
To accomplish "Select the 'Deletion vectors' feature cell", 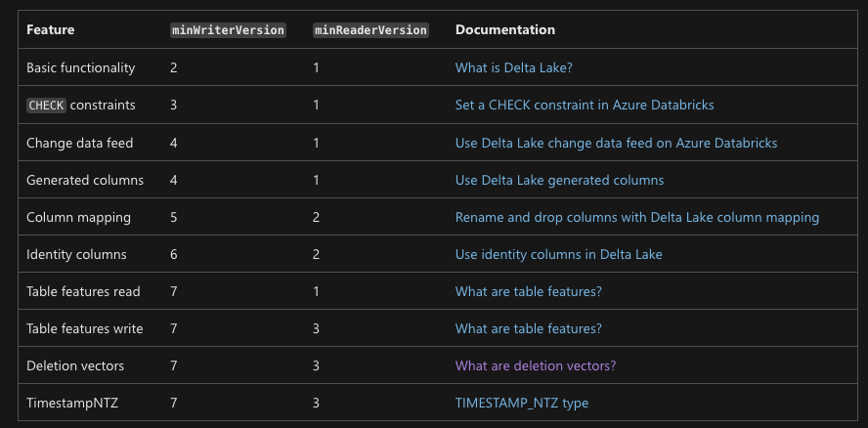I will pos(75,365).
